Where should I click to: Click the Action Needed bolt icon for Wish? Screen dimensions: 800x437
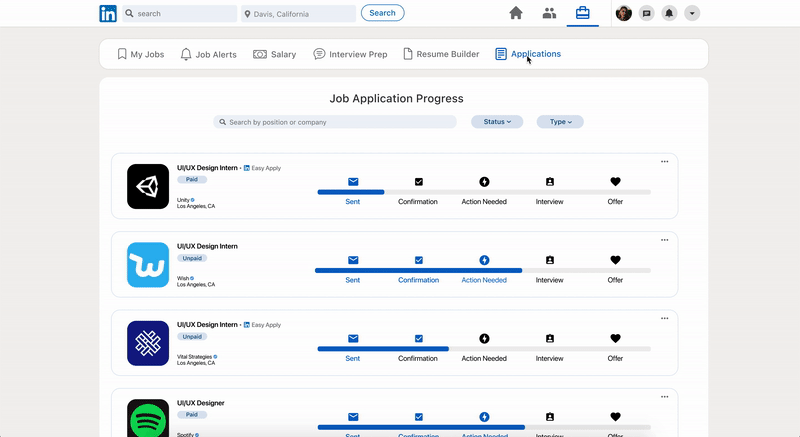(x=484, y=260)
